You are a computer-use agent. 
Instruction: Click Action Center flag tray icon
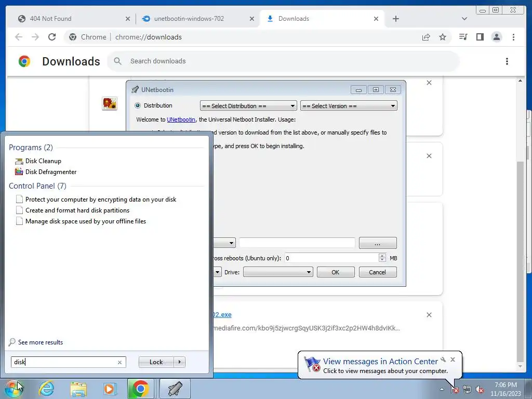(455, 390)
